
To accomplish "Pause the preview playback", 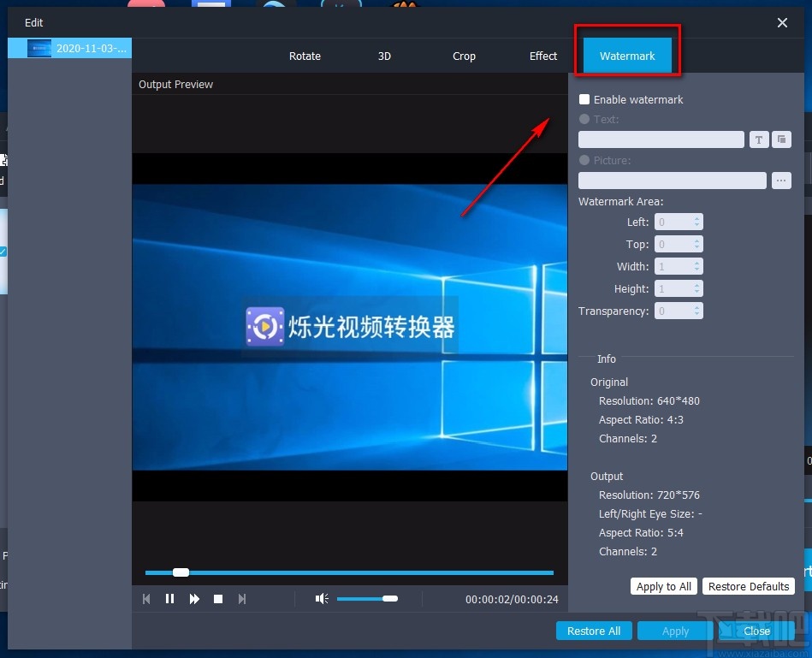I will point(169,598).
